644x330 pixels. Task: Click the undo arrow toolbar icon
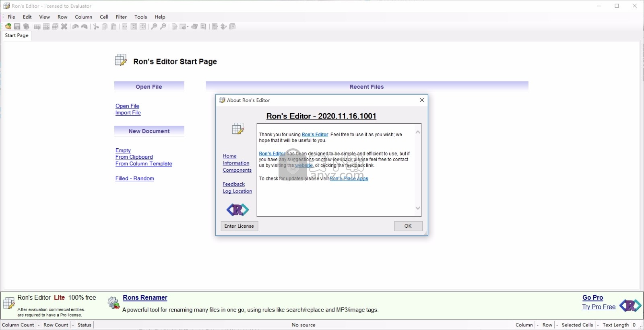[75, 27]
